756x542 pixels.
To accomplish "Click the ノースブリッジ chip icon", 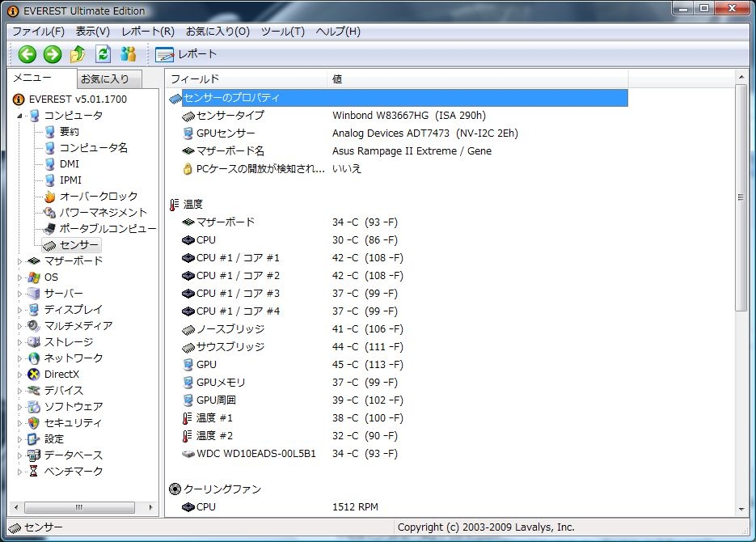I will 188,330.
